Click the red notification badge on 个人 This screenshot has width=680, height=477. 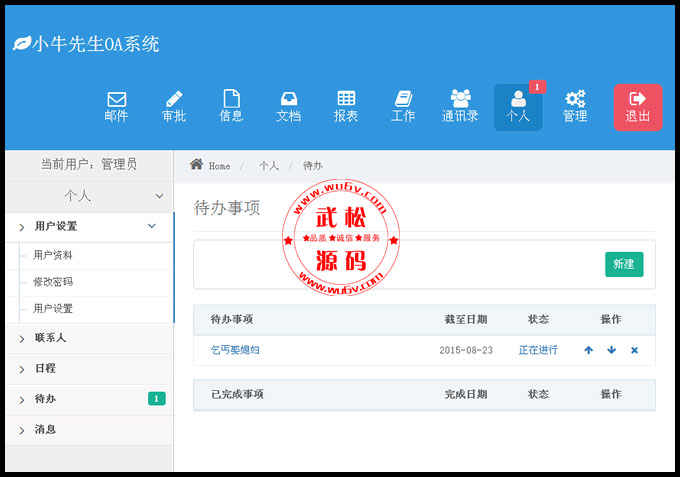[537, 87]
